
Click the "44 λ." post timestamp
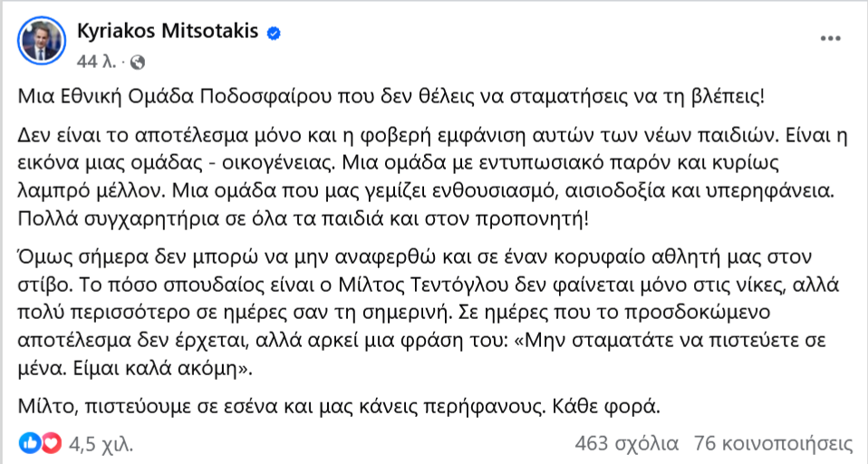pos(96,62)
